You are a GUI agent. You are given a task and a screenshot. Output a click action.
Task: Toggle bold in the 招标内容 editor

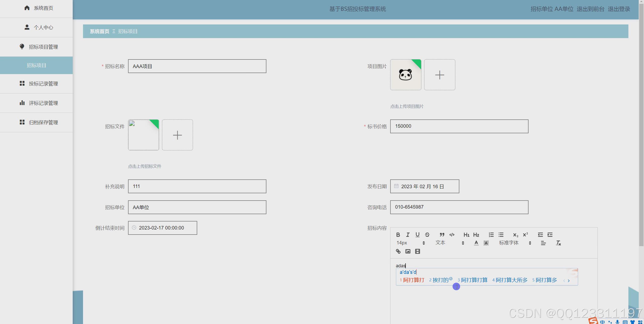coord(398,234)
